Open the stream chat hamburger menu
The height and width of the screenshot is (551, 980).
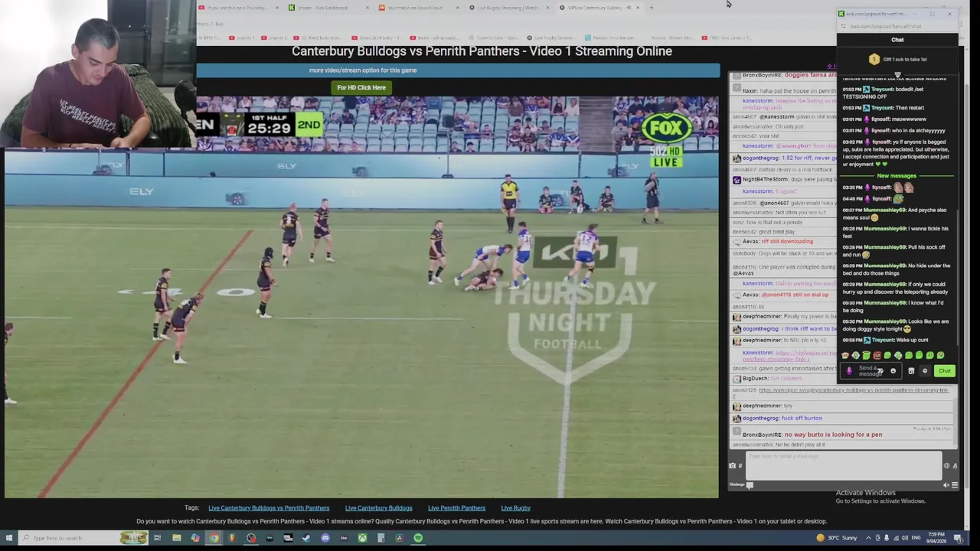pyautogui.click(x=955, y=485)
